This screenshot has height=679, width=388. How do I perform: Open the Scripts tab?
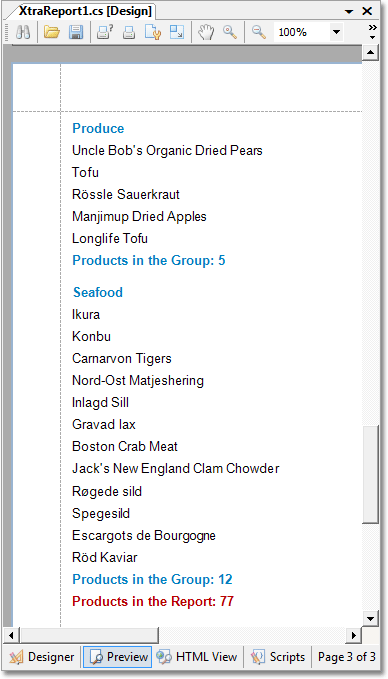pyautogui.click(x=279, y=657)
